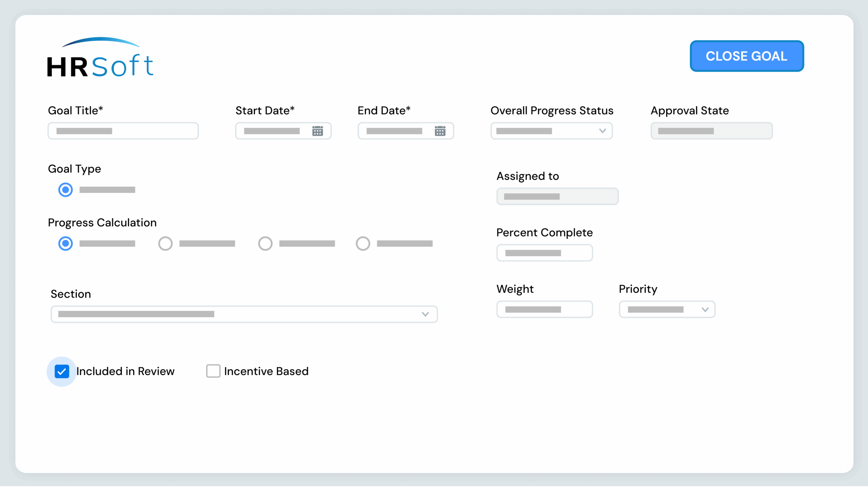This screenshot has width=868, height=488.
Task: Focus the Start Date input field
Action: [273, 131]
